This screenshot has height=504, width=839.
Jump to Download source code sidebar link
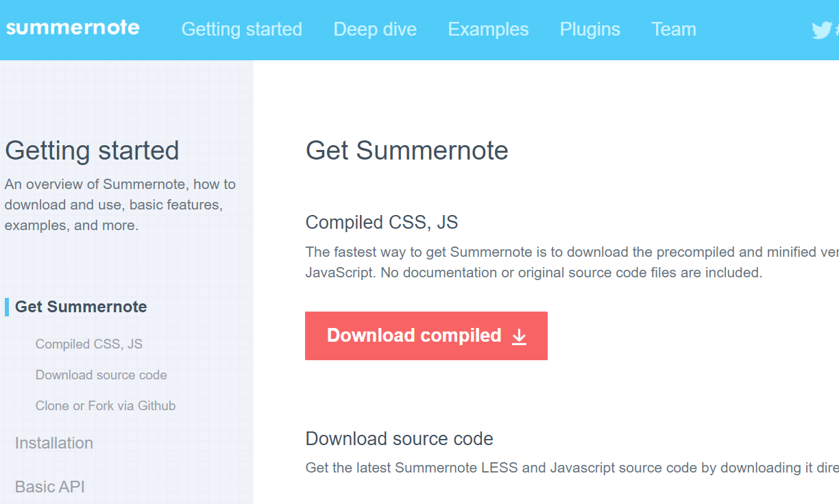click(x=101, y=375)
